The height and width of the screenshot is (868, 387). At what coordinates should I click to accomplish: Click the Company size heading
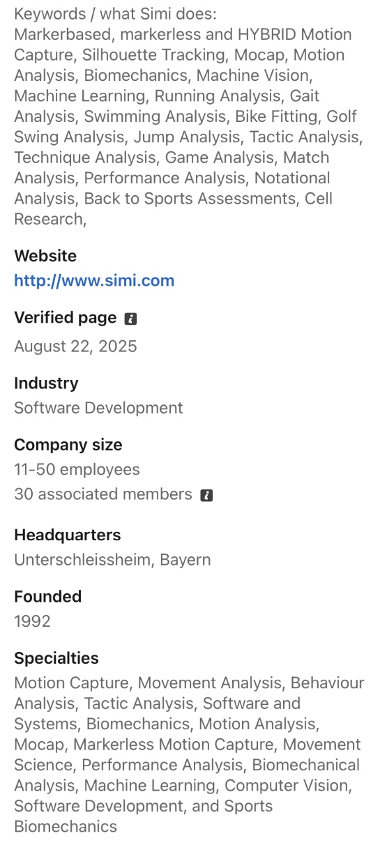coord(68,445)
